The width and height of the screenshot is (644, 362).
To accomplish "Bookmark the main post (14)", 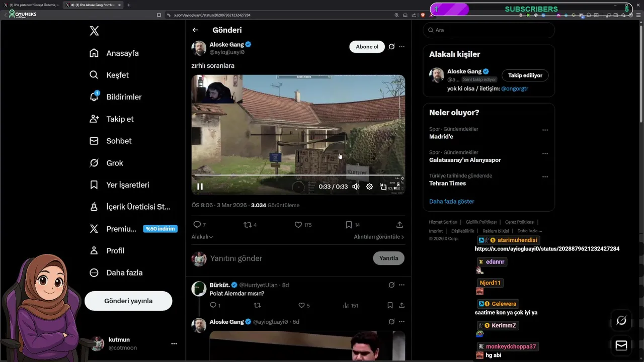I will (x=353, y=225).
